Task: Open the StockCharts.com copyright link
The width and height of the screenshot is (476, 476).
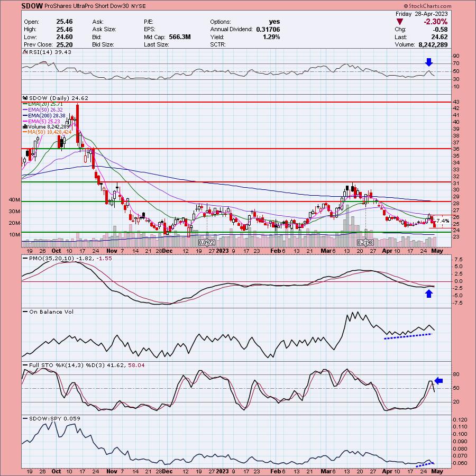Action: click(427, 6)
